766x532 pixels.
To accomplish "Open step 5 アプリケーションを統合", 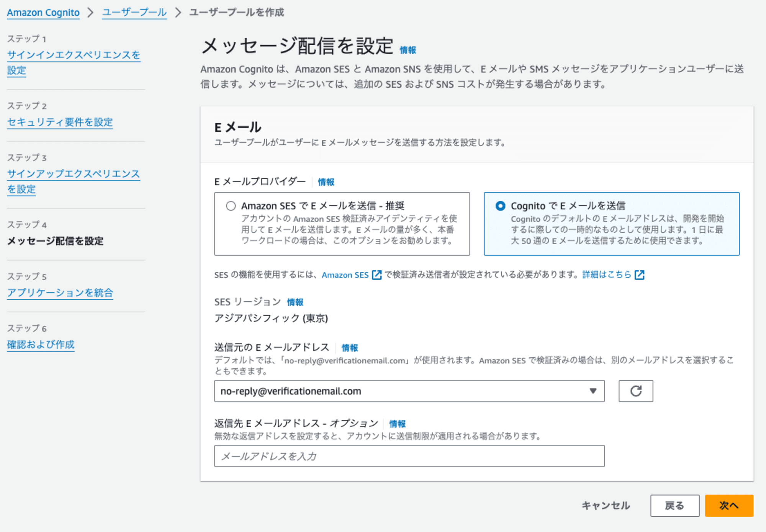I will 60,293.
